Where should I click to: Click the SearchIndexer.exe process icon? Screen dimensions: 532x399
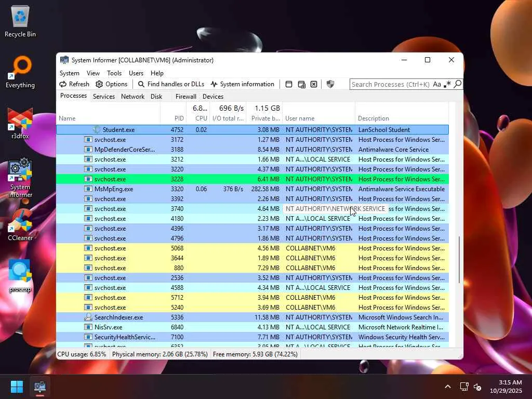pyautogui.click(x=88, y=317)
